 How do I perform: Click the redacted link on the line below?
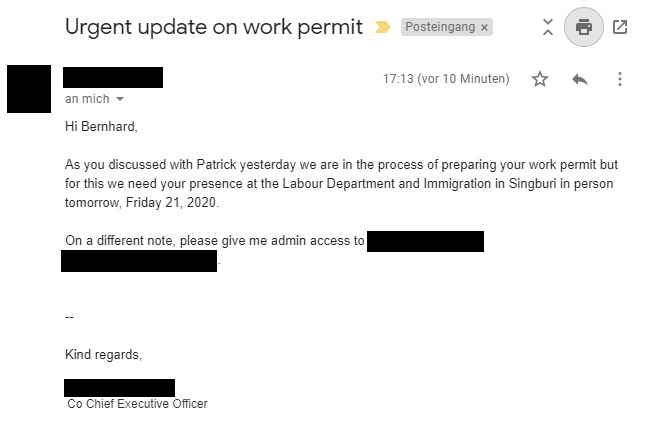tap(138, 261)
